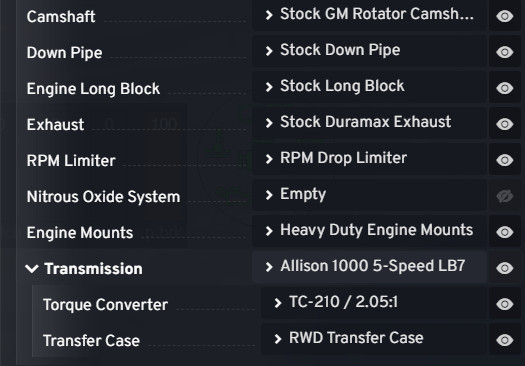Toggle RPM Drop Limiter visibility eye
525x366 pixels.
pos(505,160)
